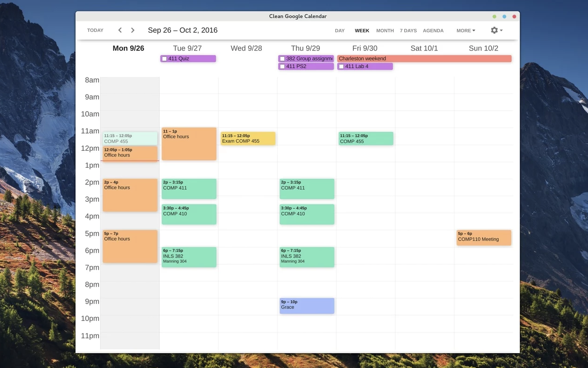
Task: Open the Exam COMP 455 event on Wednesday
Action: coord(247,138)
